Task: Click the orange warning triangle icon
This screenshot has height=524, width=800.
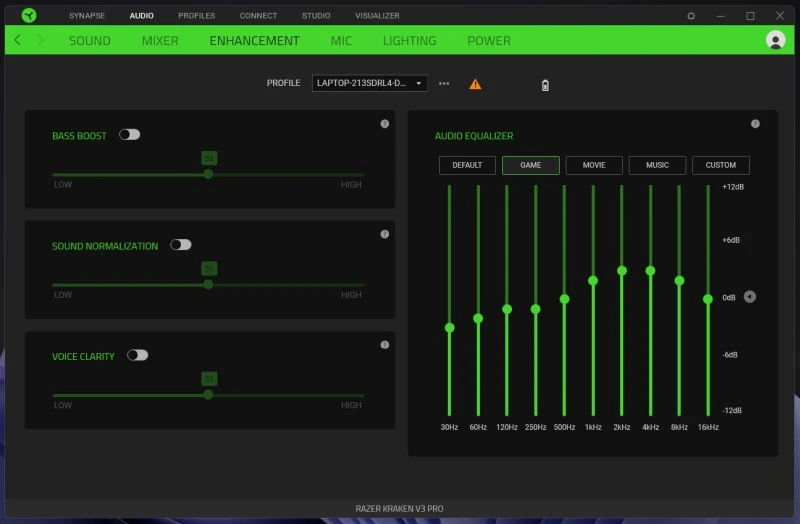Action: (475, 84)
